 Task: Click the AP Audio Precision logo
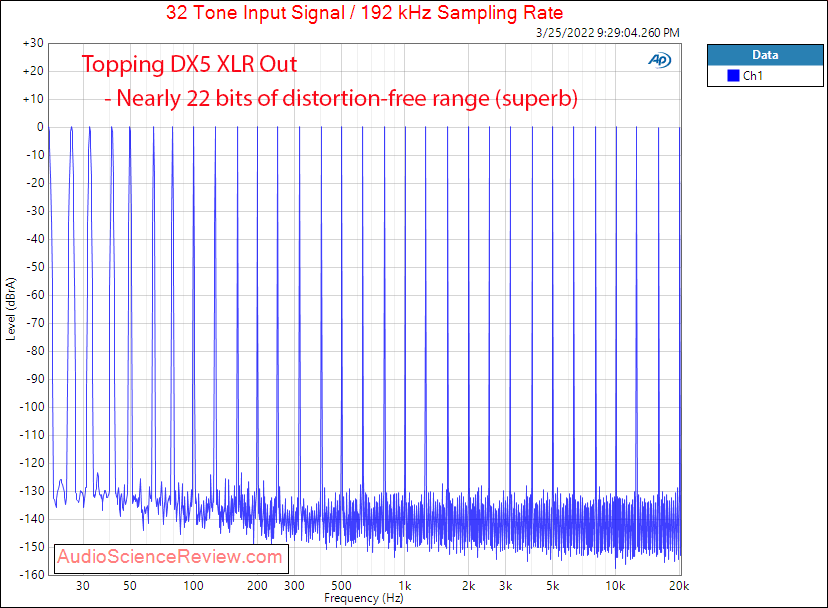click(x=660, y=60)
